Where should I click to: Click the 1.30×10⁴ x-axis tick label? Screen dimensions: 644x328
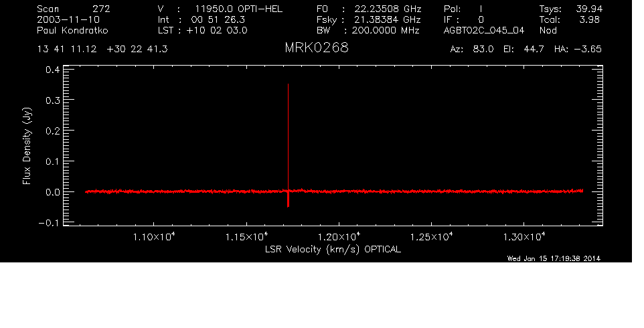(524, 237)
